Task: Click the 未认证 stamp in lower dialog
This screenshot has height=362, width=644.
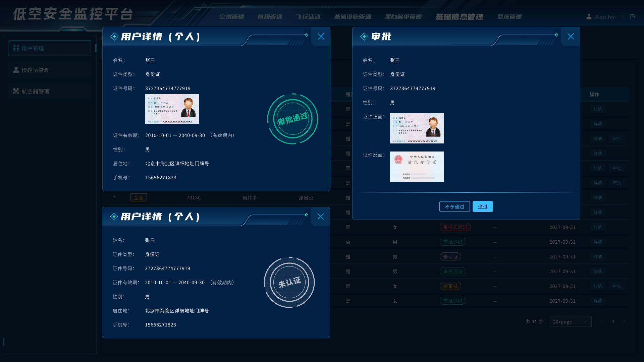Action: pyautogui.click(x=289, y=283)
